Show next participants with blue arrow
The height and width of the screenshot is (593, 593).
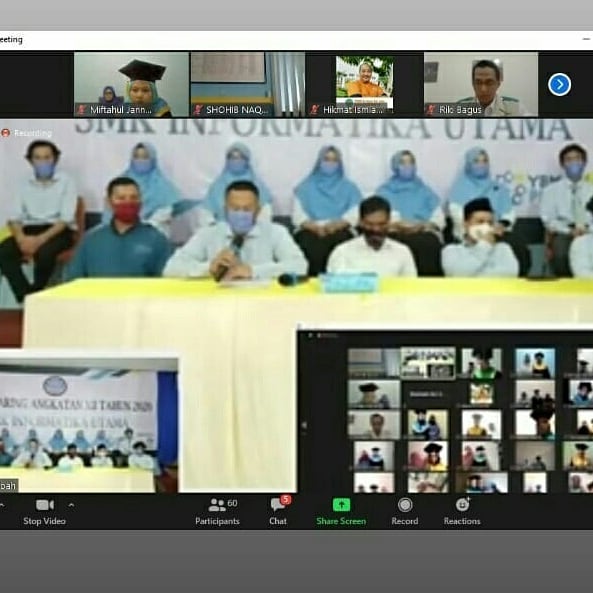click(x=559, y=84)
